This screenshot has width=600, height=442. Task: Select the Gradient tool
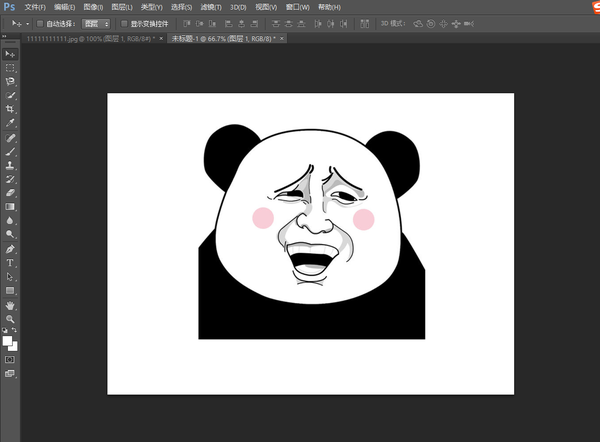point(10,207)
